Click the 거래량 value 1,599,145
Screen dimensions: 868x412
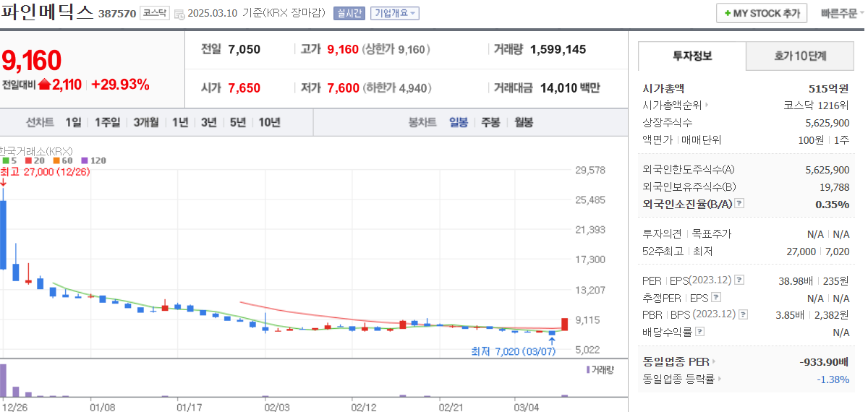(x=558, y=49)
